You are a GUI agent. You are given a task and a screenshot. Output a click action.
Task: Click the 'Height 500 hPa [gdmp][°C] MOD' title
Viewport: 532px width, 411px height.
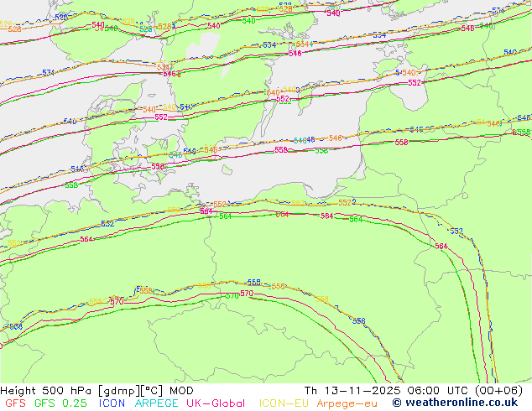coord(97,391)
